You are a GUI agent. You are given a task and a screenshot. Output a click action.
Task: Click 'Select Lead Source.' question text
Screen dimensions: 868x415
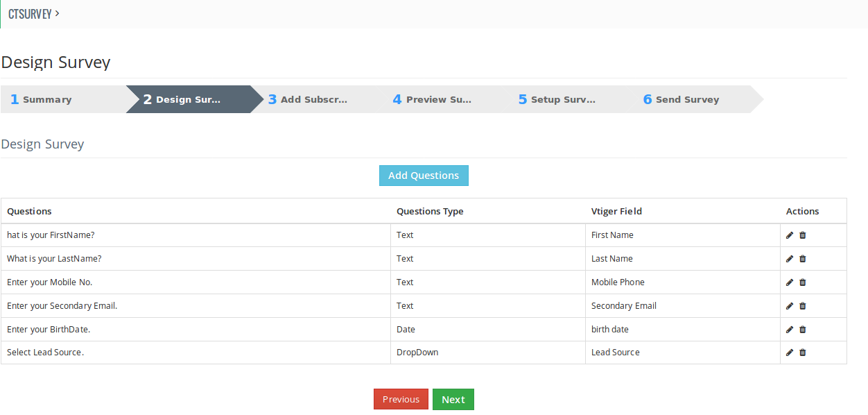click(45, 353)
